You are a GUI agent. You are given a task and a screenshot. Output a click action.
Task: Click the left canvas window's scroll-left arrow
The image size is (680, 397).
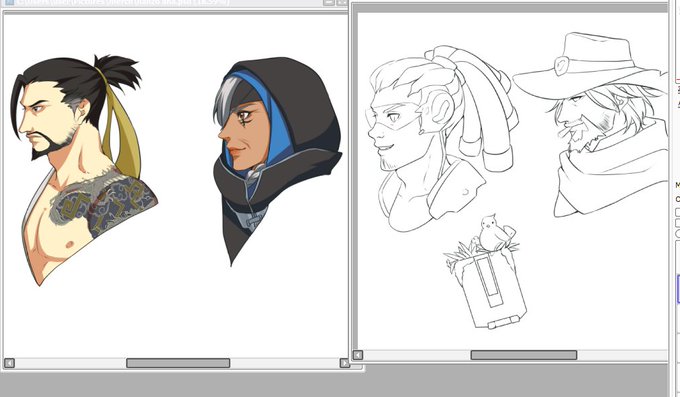click(9, 363)
